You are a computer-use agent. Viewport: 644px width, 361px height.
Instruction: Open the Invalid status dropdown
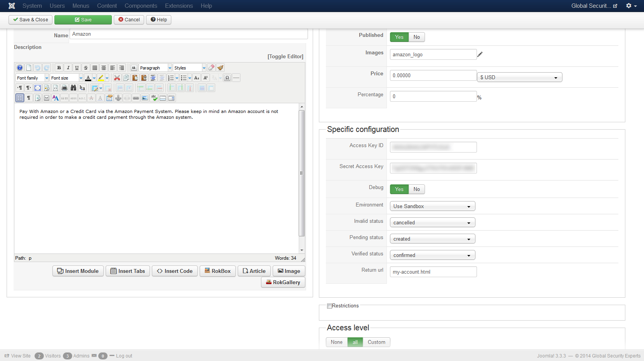click(433, 222)
